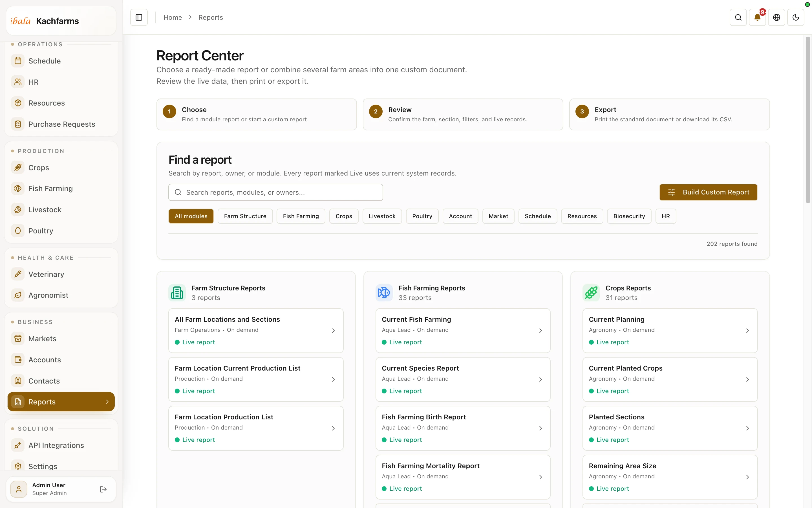Go to Resources in sidebar
Viewport: 812px width, 508px height.
click(61, 103)
